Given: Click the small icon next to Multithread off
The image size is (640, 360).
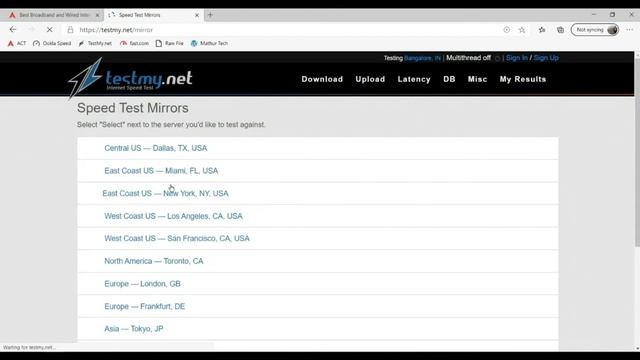Looking at the screenshot, I should [x=497, y=58].
